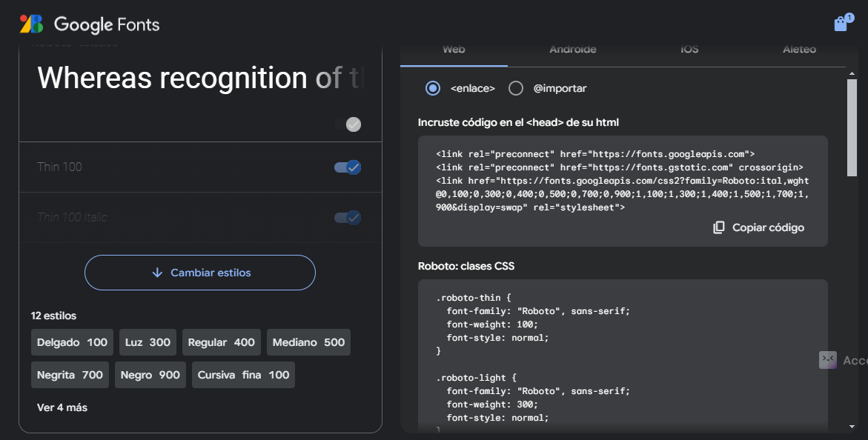
Task: Open the iOS tab
Action: 689,50
